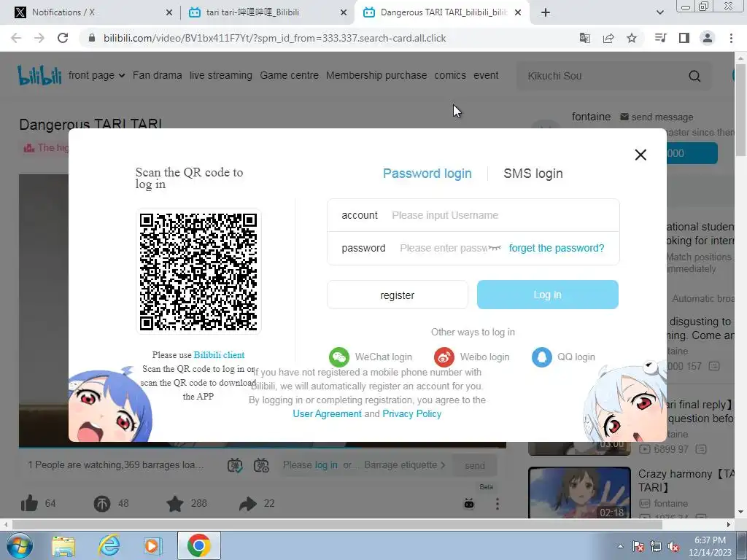
Task: Click the share page icon in toolbar
Action: click(x=608, y=38)
